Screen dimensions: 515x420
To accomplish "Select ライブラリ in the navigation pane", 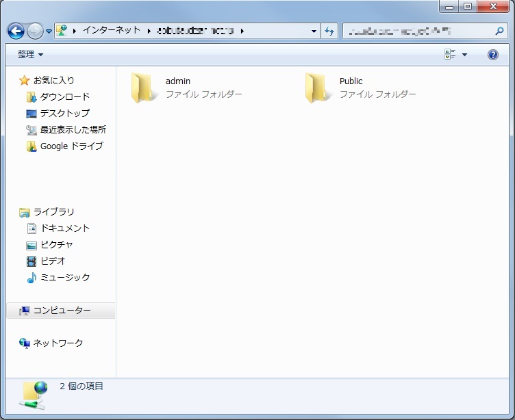I will (54, 212).
